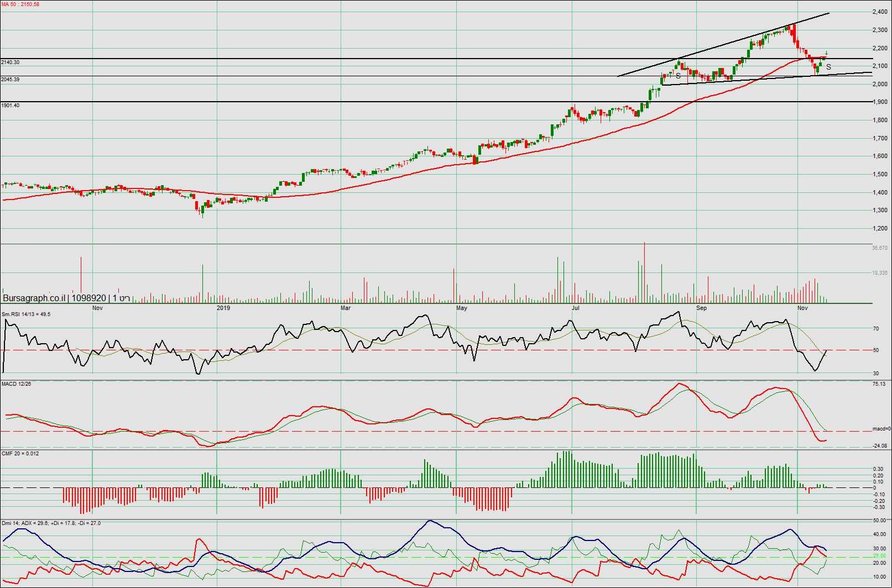Select the "MACD 12/26" panel title
The width and height of the screenshot is (892, 588).
click(x=17, y=384)
